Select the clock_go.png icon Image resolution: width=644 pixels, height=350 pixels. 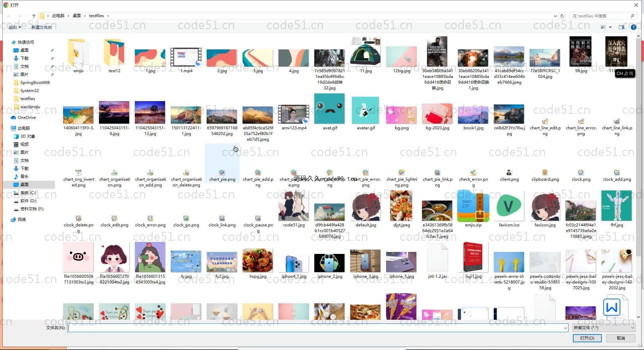[186, 218]
